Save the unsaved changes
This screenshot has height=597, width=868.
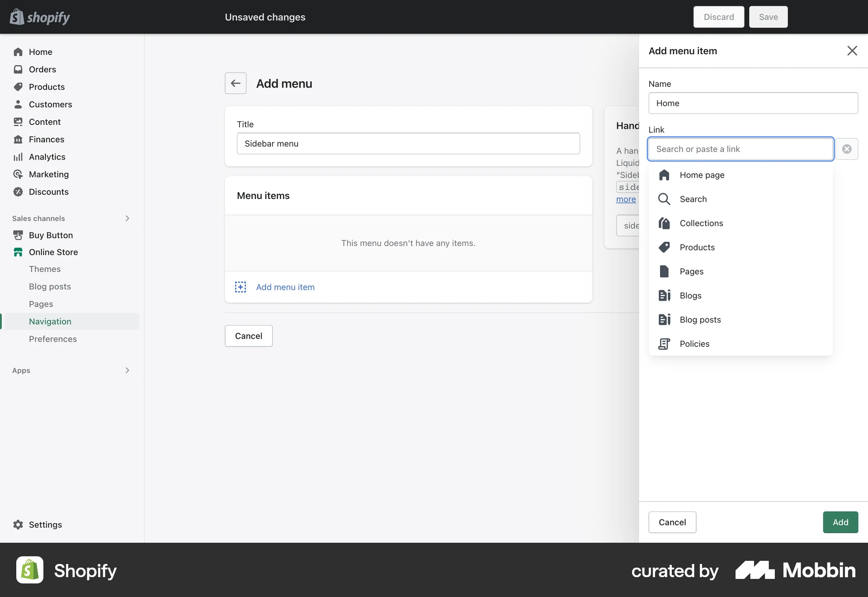click(x=768, y=17)
